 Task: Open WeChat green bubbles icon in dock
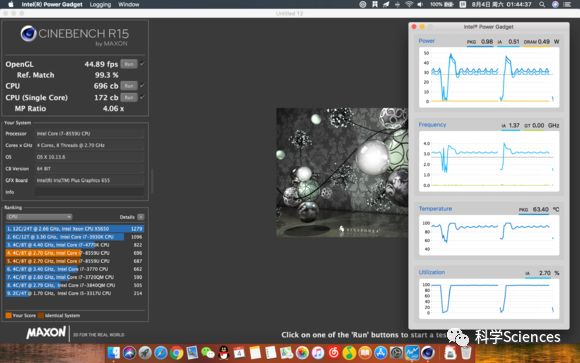click(208, 353)
